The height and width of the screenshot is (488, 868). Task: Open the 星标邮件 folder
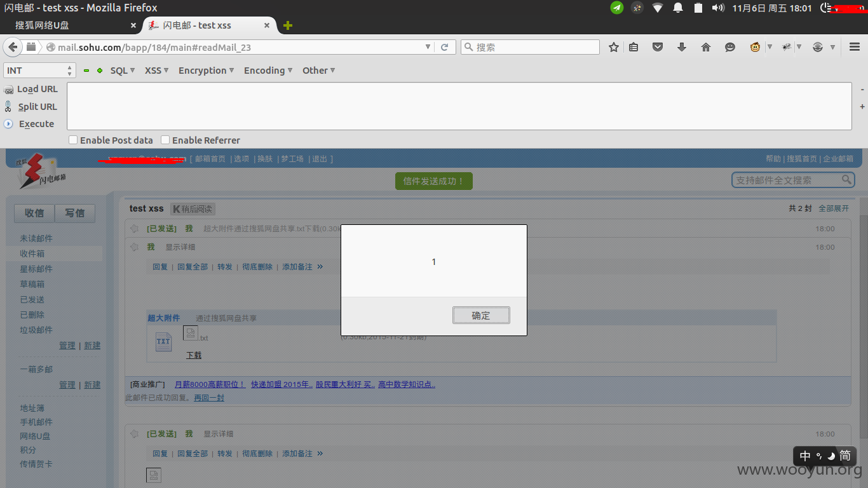click(36, 269)
